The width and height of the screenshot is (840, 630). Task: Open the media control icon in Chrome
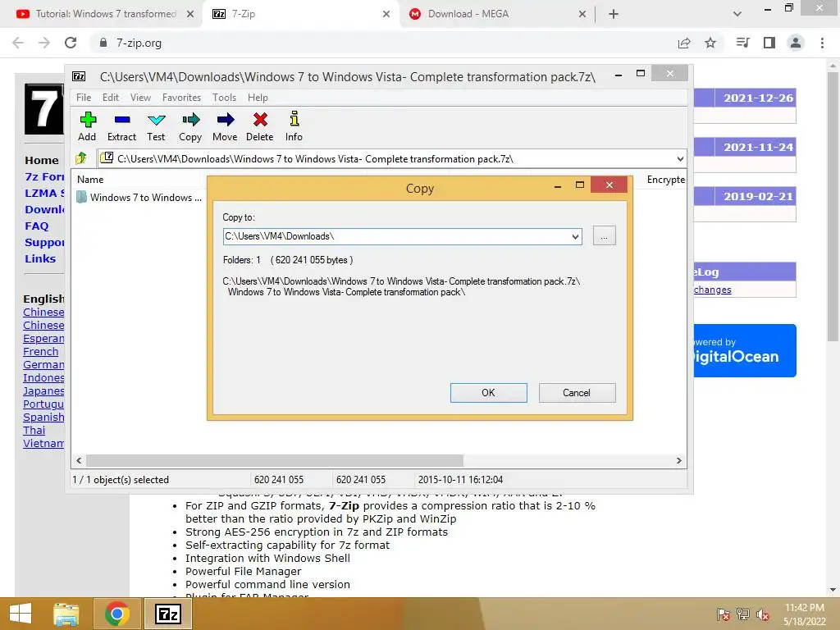742,43
